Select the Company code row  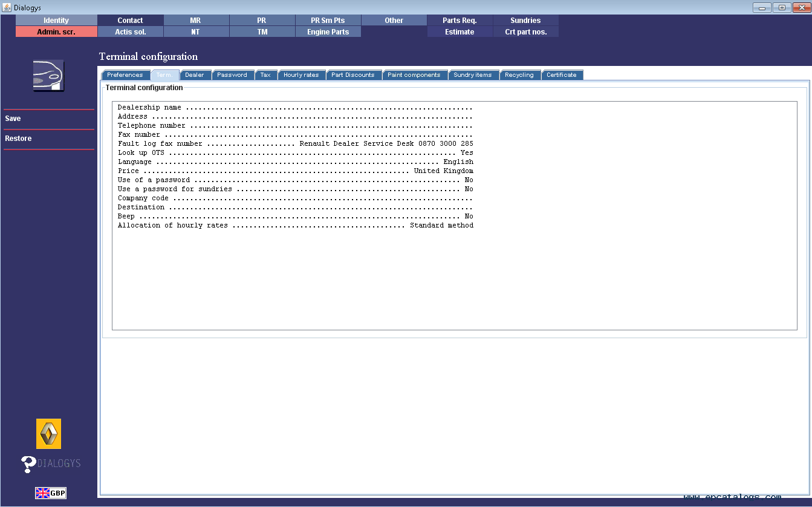tap(296, 198)
